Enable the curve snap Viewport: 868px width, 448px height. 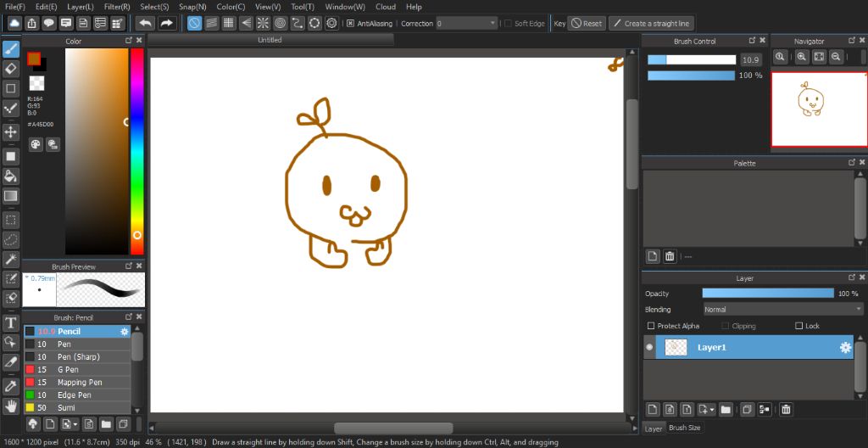pyautogui.click(x=298, y=23)
